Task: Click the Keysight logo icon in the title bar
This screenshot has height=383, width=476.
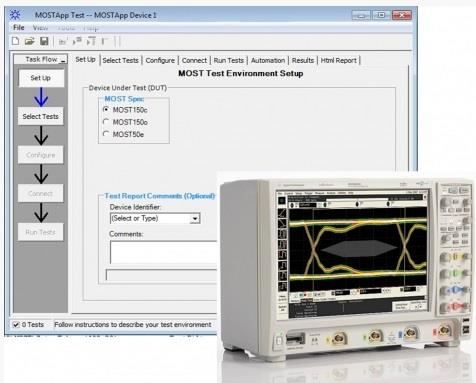Action: (15, 15)
